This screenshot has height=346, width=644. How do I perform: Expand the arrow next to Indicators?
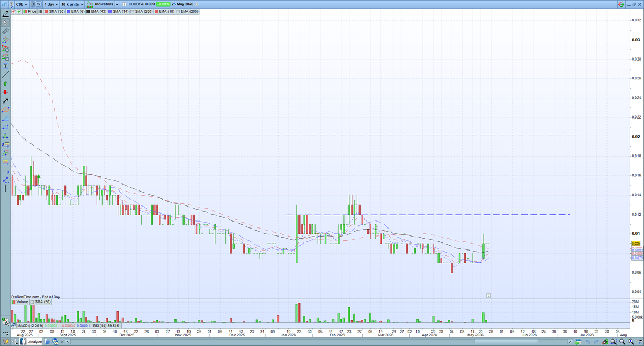117,4
